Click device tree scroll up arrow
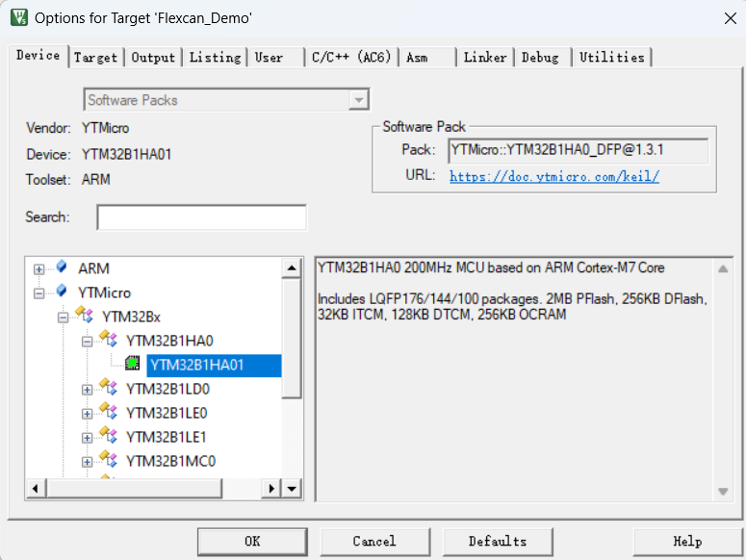 (292, 268)
